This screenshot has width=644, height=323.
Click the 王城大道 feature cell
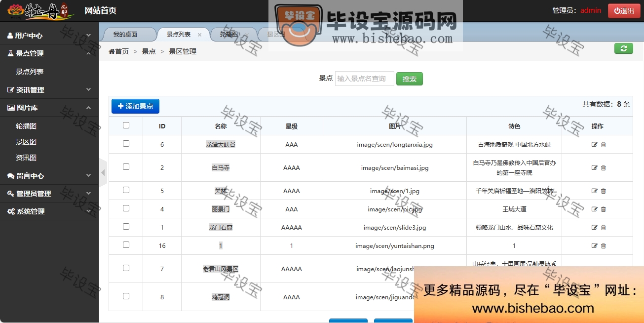coord(514,209)
